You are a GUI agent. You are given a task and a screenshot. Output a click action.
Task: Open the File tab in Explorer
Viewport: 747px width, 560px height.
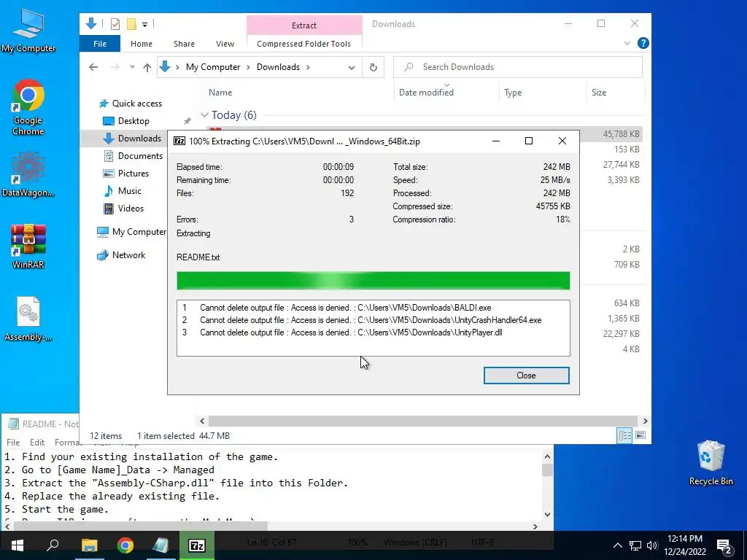pyautogui.click(x=100, y=44)
